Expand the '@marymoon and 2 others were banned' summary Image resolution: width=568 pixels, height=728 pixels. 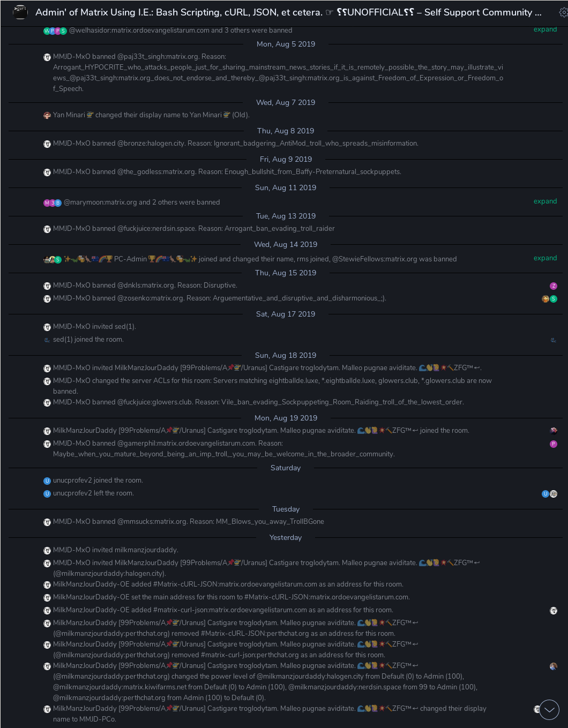tap(545, 201)
